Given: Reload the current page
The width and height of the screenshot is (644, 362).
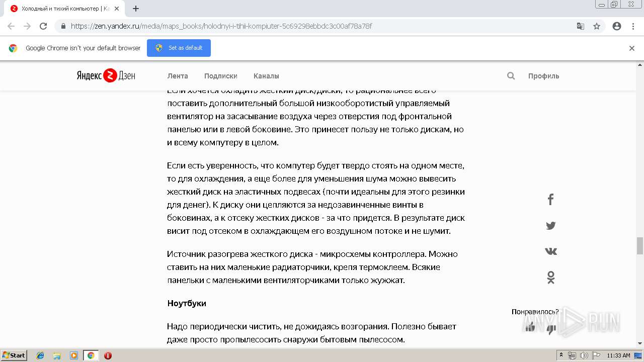Looking at the screenshot, I should click(x=43, y=26).
